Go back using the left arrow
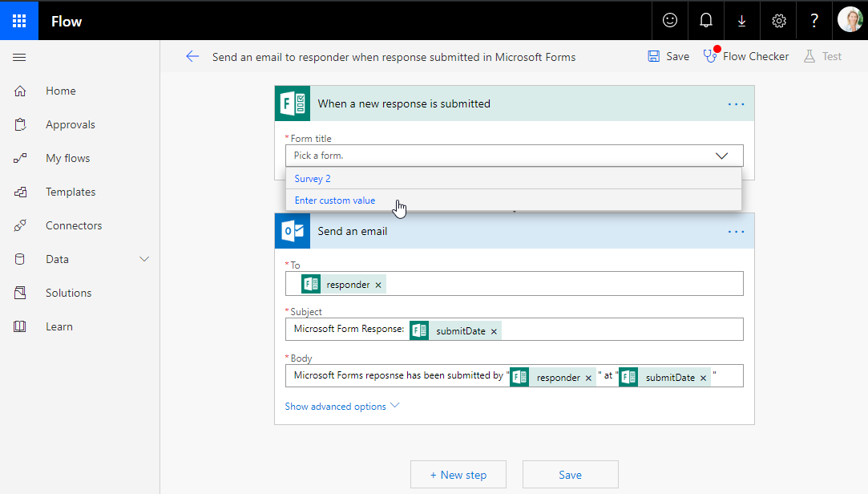The width and height of the screenshot is (868, 494). pos(192,57)
